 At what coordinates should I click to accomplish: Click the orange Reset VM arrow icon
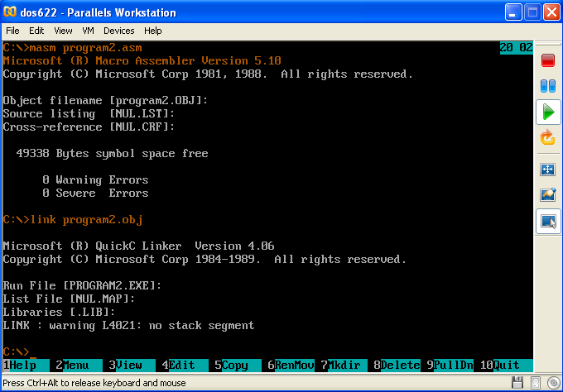548,138
